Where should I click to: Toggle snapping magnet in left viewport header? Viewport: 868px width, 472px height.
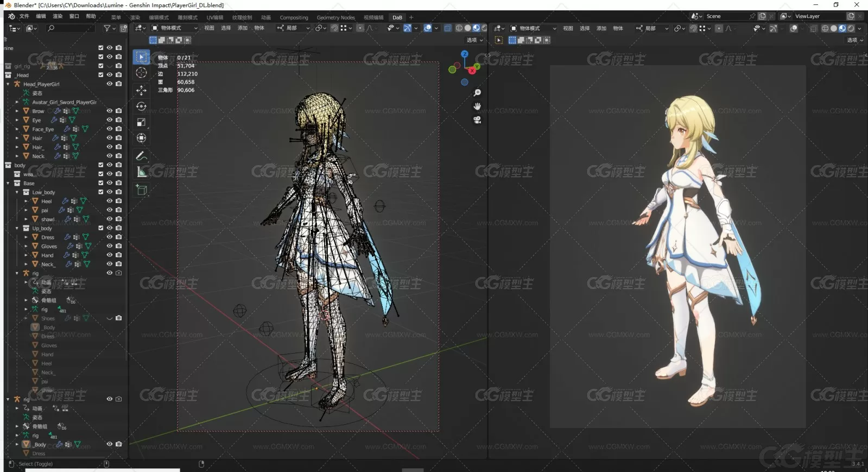point(334,28)
